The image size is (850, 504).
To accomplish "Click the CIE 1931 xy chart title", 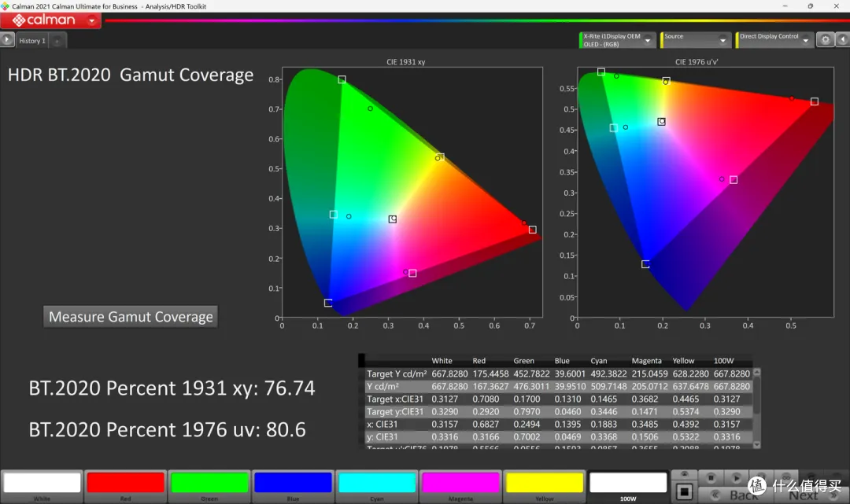I will [405, 61].
